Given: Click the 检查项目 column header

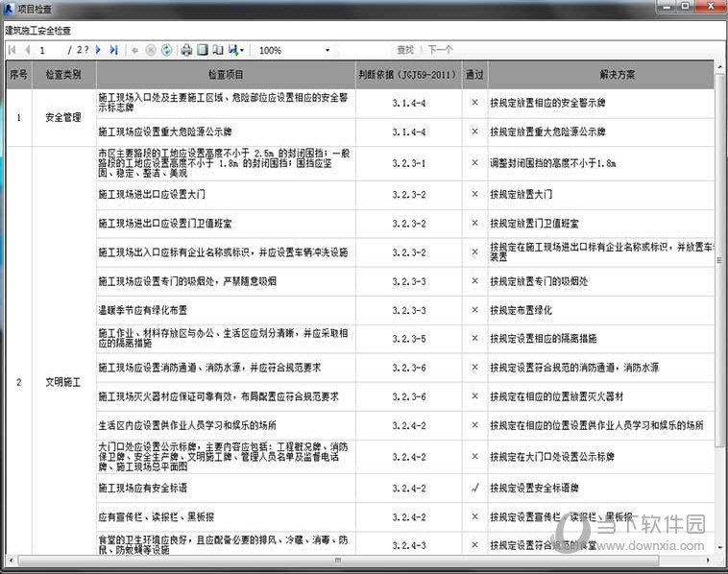Looking at the screenshot, I should tap(226, 75).
